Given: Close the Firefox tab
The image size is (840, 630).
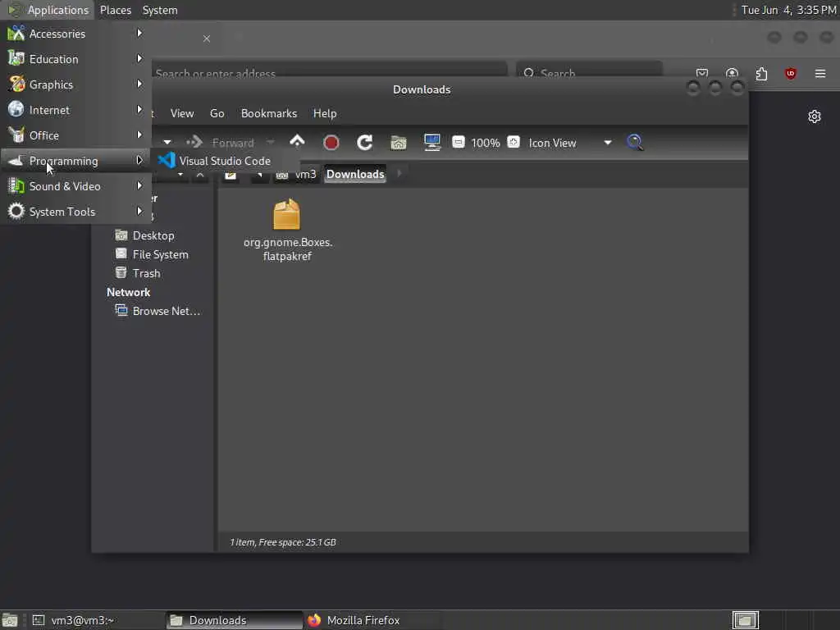Looking at the screenshot, I should 207,39.
